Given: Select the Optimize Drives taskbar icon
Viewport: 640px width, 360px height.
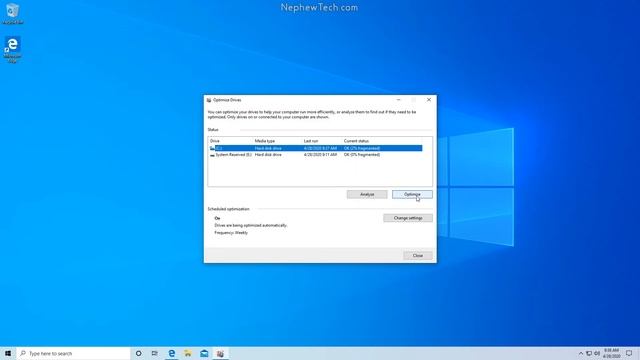Looking at the screenshot, I should [220, 353].
